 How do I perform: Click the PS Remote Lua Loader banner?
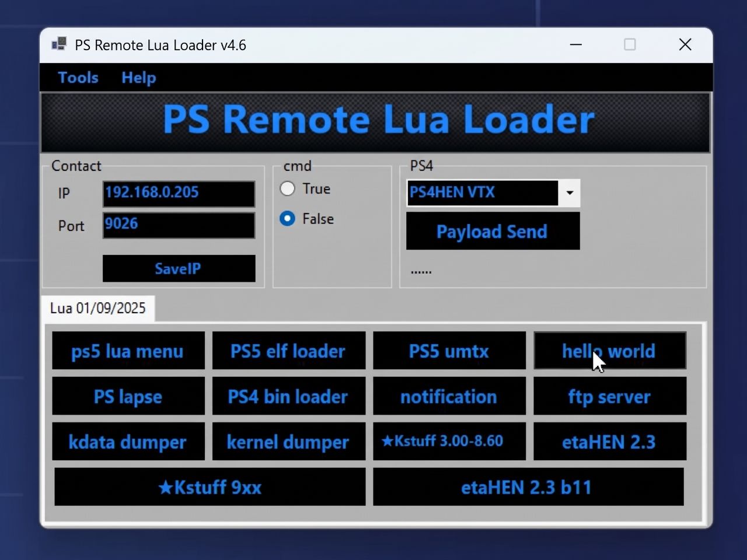pyautogui.click(x=375, y=122)
